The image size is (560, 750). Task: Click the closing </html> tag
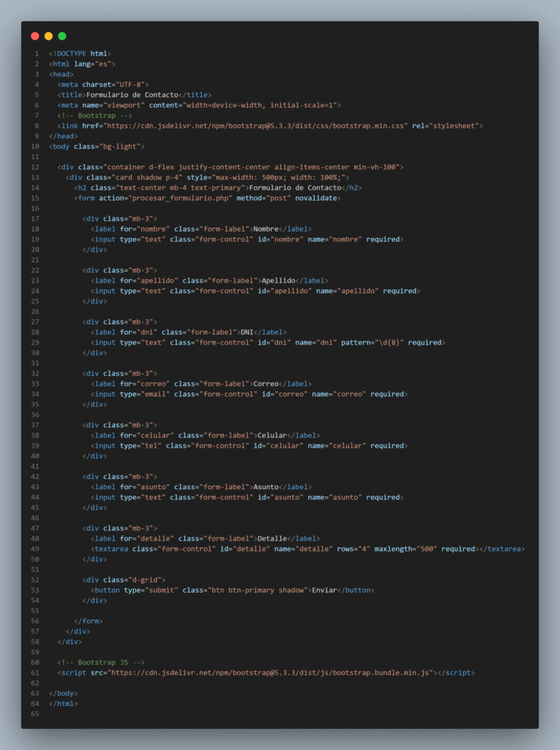click(x=63, y=704)
